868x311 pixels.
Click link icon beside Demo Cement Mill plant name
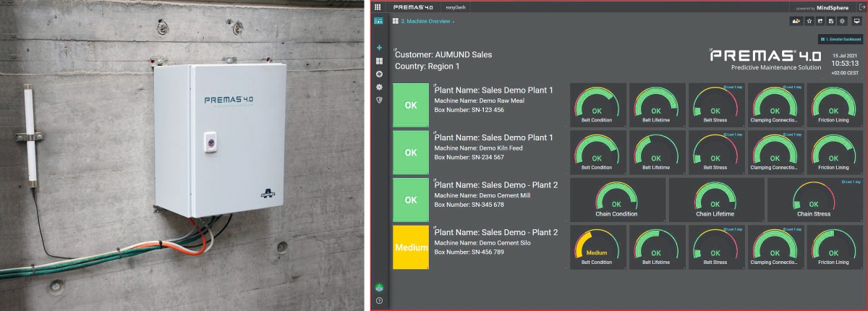tap(434, 181)
